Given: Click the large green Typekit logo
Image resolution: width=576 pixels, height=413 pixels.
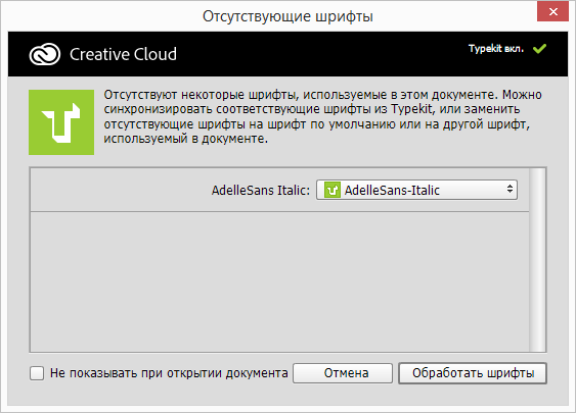Looking at the screenshot, I should pos(61,122).
